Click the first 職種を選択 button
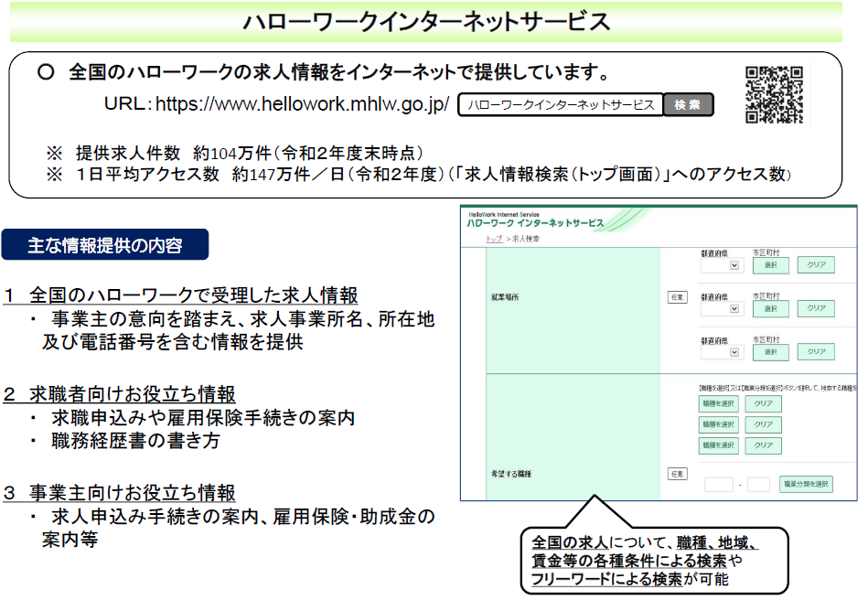Screen dimensions: 868x600 pos(718,403)
